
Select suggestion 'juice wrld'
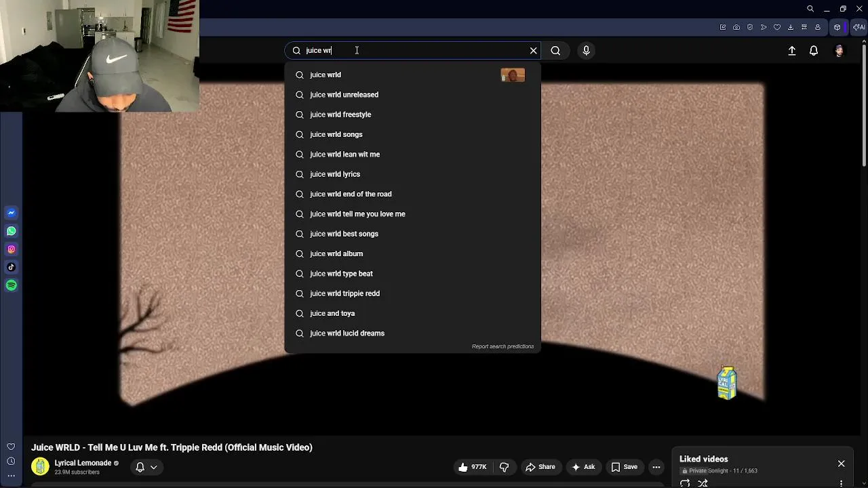pyautogui.click(x=412, y=75)
